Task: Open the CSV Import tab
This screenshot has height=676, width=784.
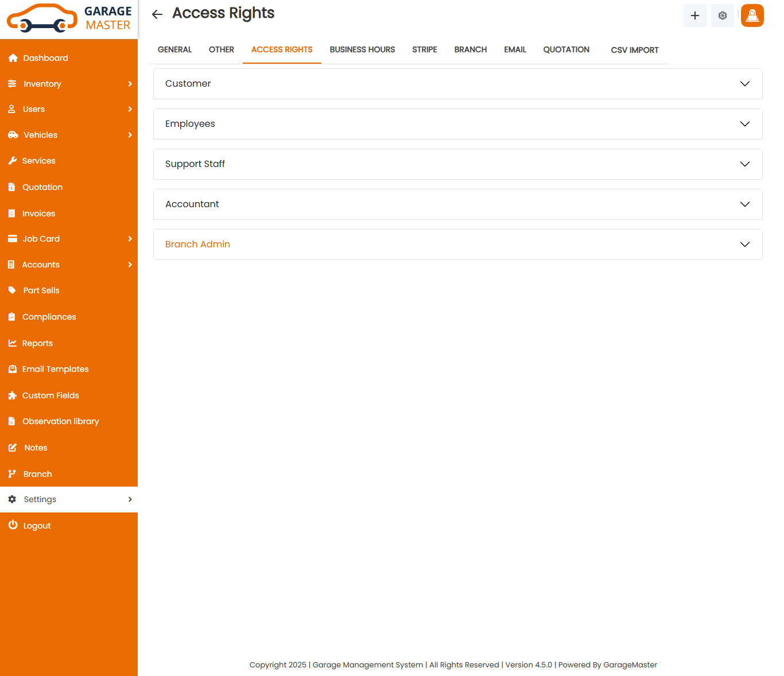Action: point(635,50)
